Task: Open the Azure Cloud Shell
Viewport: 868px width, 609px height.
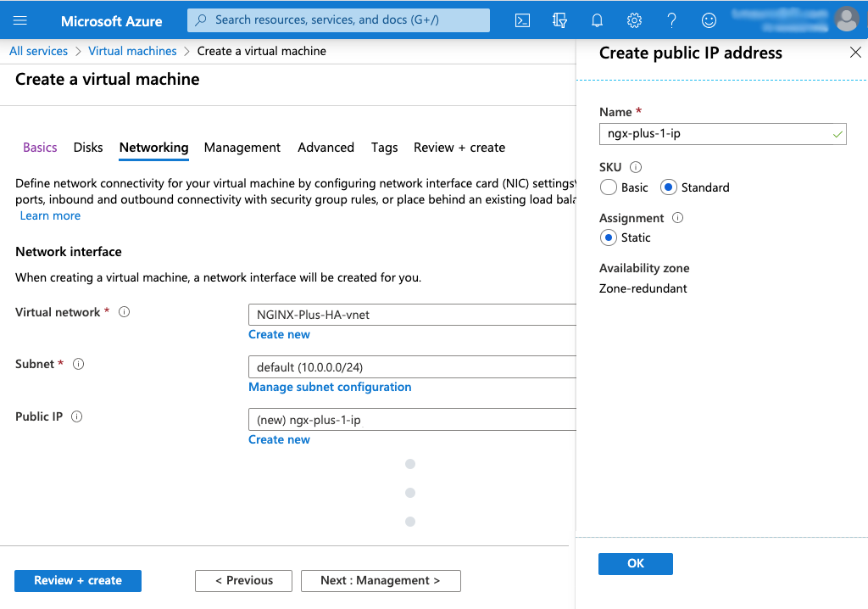Action: click(522, 20)
